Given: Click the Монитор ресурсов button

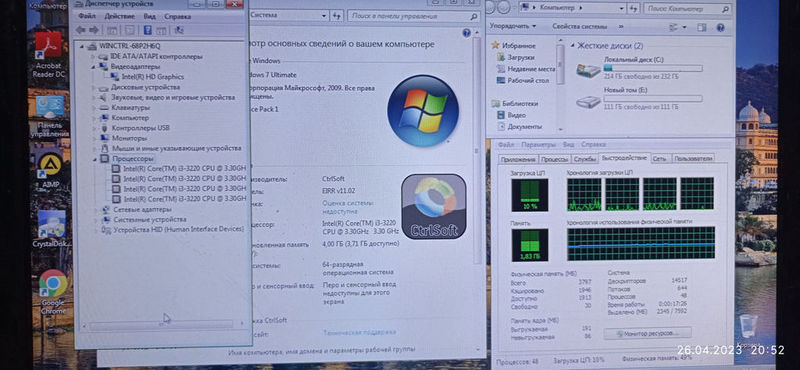Looking at the screenshot, I should pos(647,333).
